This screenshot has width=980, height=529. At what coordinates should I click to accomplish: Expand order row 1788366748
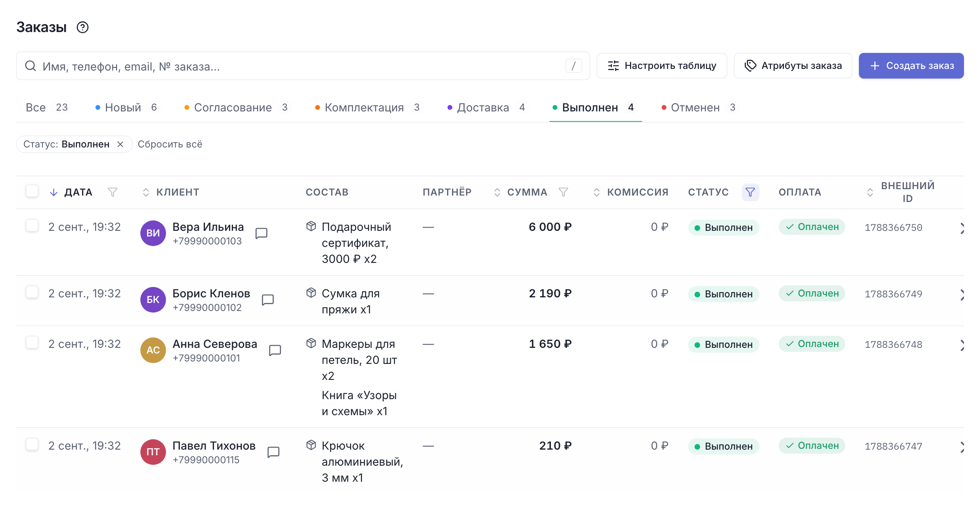coord(962,345)
